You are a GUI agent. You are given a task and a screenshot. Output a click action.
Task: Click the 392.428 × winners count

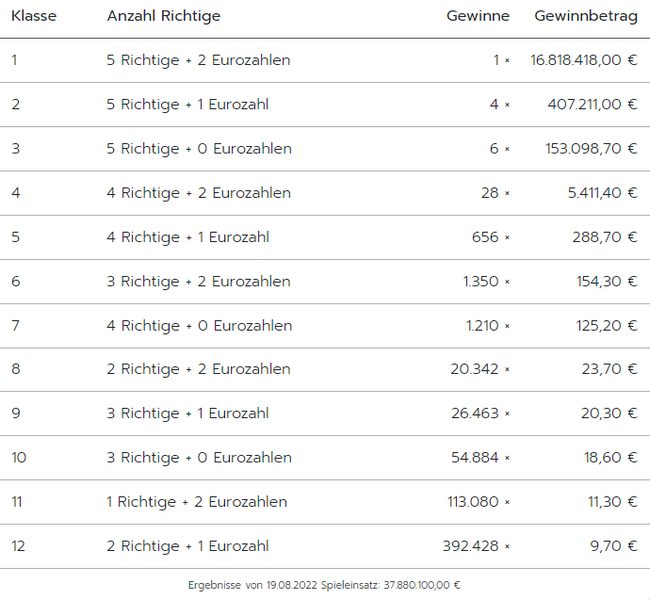point(476,546)
